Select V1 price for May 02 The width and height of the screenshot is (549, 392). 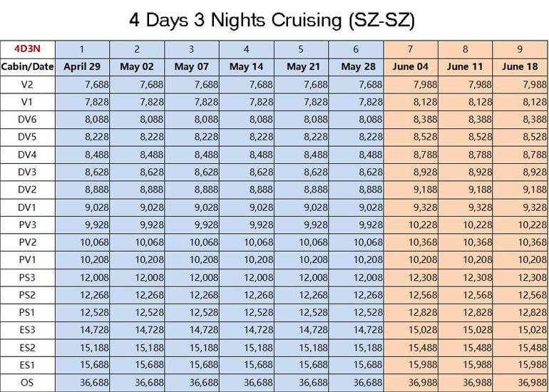click(x=137, y=102)
